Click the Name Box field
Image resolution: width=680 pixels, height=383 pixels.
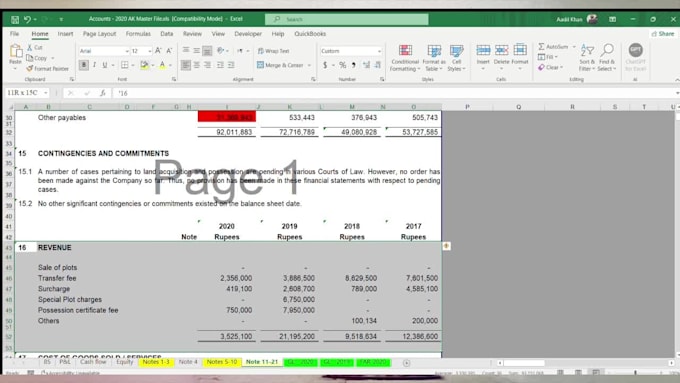click(26, 93)
